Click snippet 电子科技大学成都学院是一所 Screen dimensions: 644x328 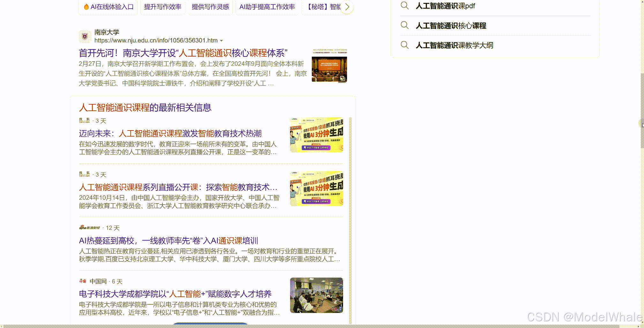point(179,309)
